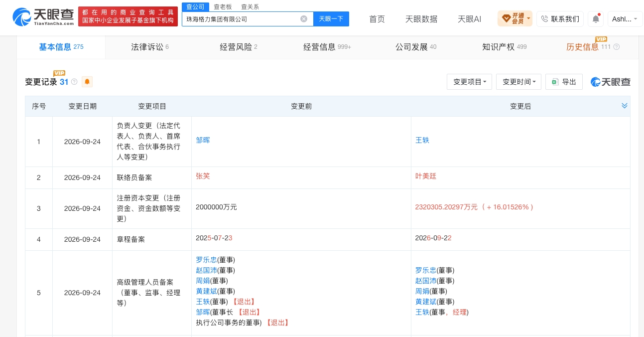Open the 经营风险 tab
644x337 pixels.
pyautogui.click(x=239, y=47)
